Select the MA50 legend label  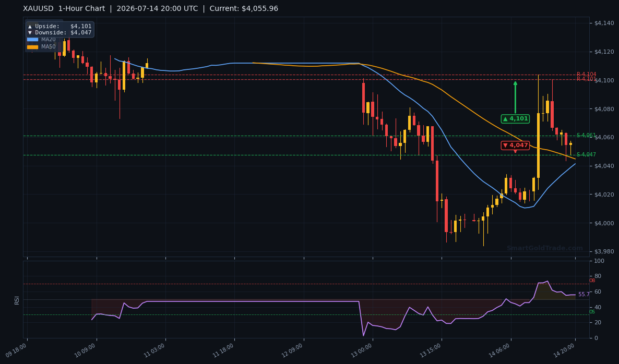click(x=49, y=46)
